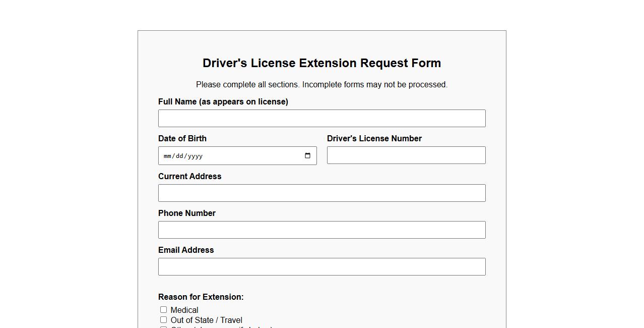Click the Medical checkbox label text
644x328 pixels.
click(184, 309)
